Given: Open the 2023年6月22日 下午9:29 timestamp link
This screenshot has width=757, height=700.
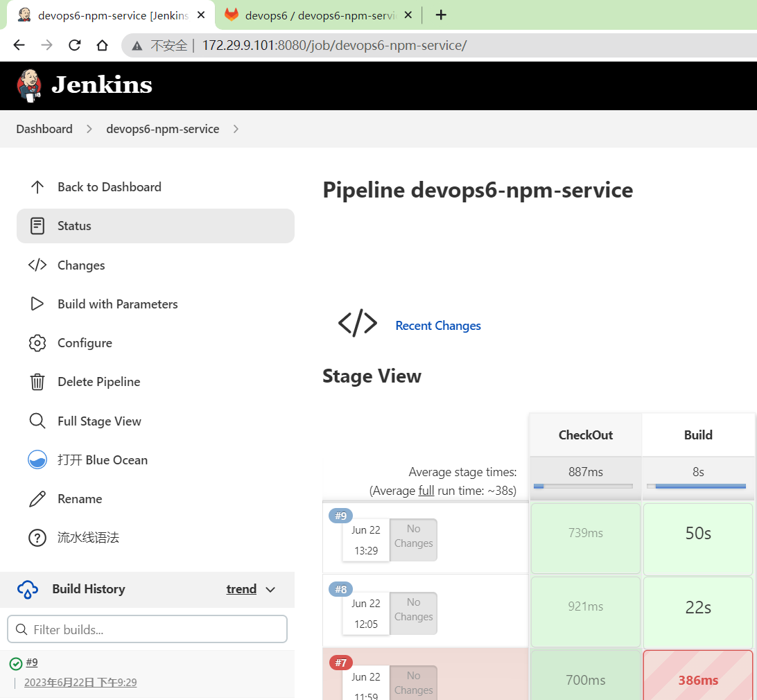Looking at the screenshot, I should click(80, 682).
